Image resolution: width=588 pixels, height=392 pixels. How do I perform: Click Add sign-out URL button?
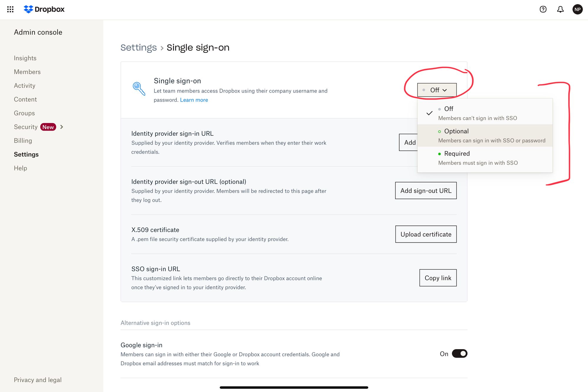426,191
